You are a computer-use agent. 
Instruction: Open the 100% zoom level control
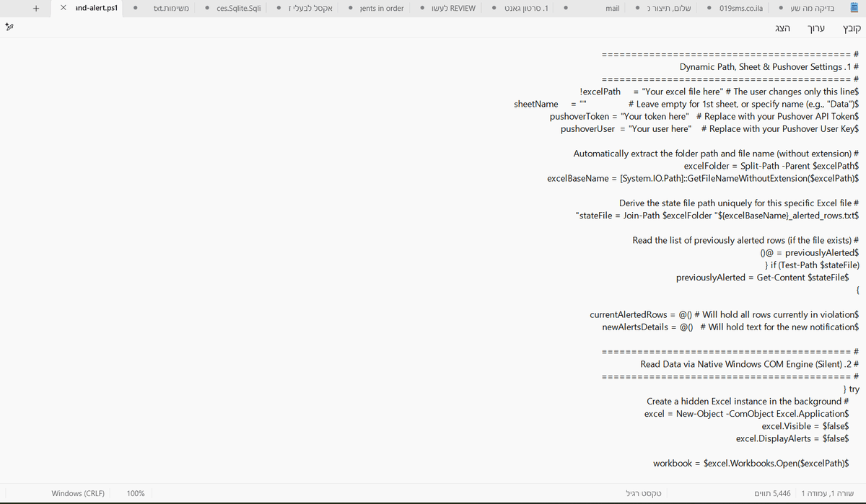point(136,493)
